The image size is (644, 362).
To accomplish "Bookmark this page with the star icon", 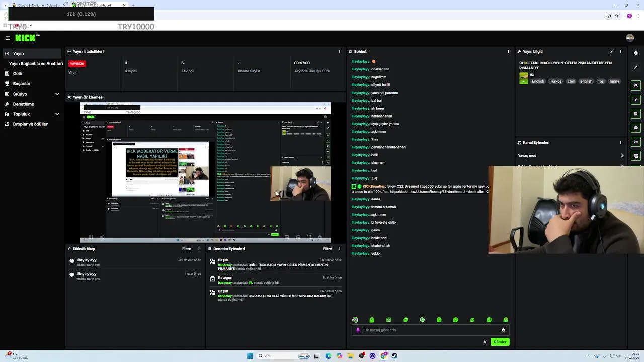I will [x=617, y=16].
